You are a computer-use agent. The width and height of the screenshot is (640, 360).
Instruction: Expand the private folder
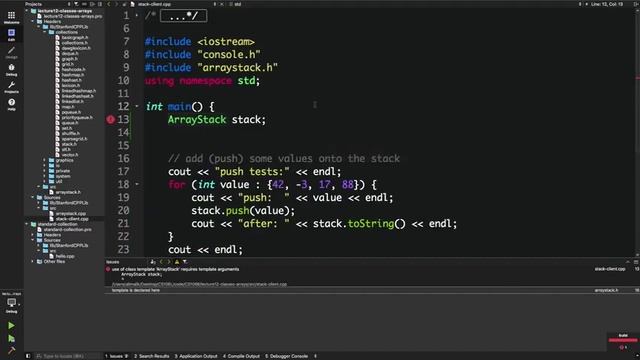tap(44, 171)
